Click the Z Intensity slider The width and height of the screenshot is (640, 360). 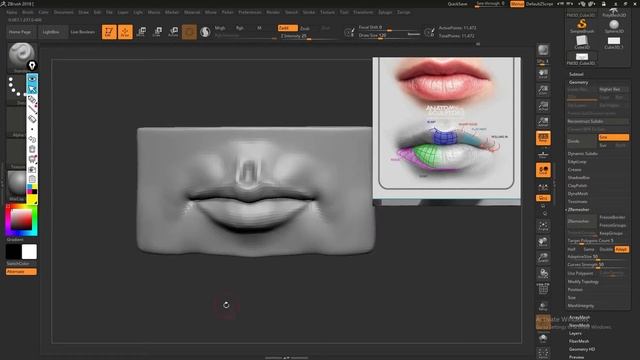(x=309, y=36)
